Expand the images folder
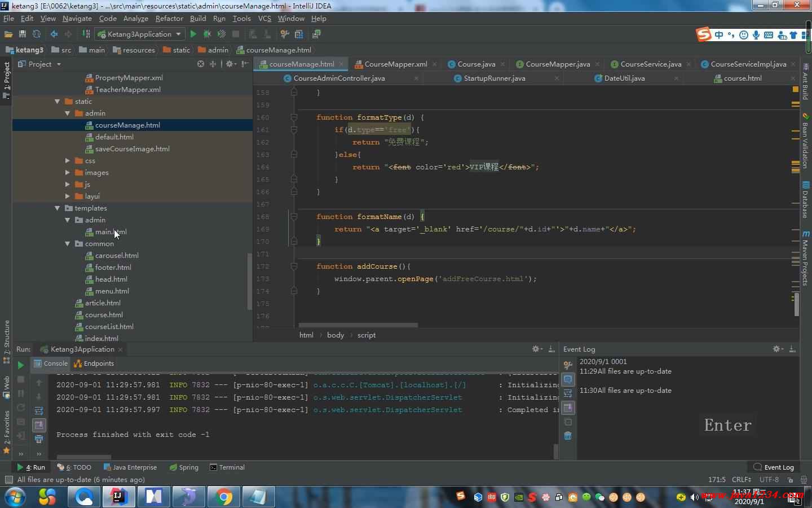This screenshot has height=508, width=812. coord(67,173)
